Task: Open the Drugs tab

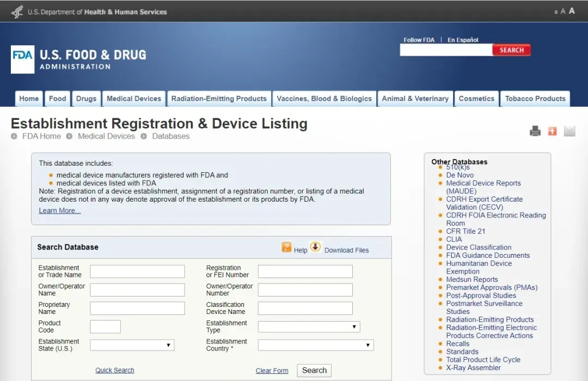Action: pos(86,99)
